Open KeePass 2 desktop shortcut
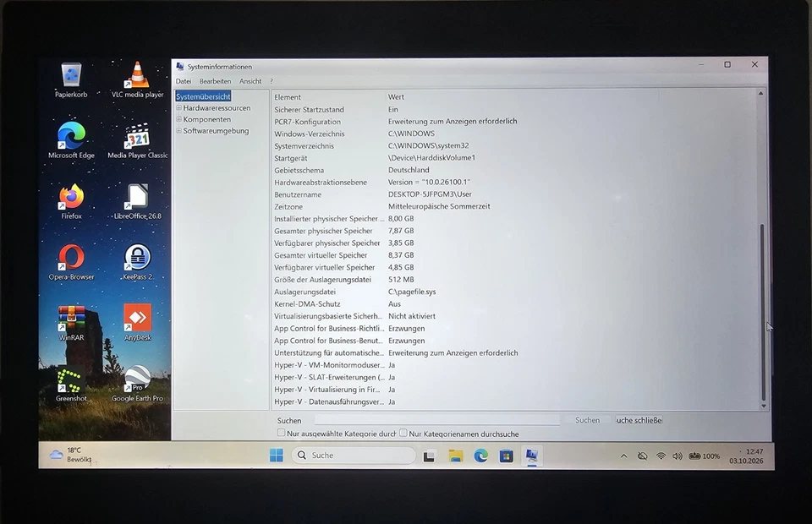The height and width of the screenshot is (524, 812). (137, 262)
